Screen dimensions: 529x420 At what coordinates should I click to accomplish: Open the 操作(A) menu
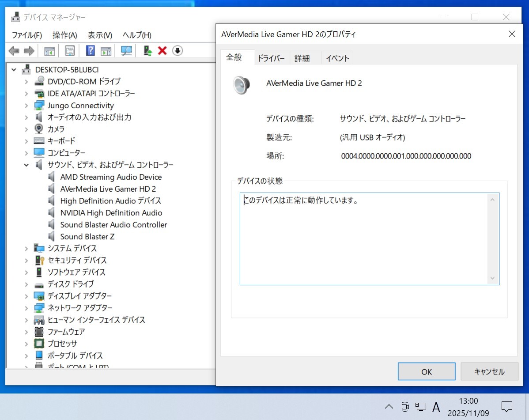65,35
